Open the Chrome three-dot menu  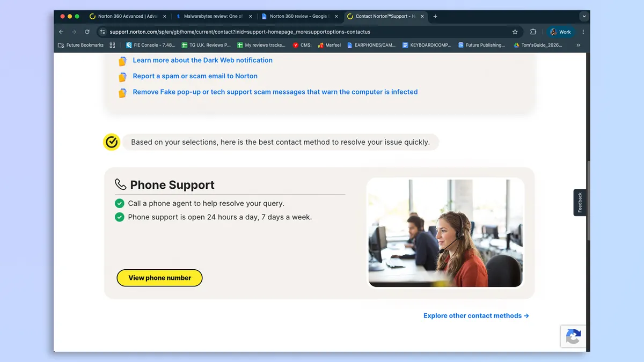tap(583, 32)
